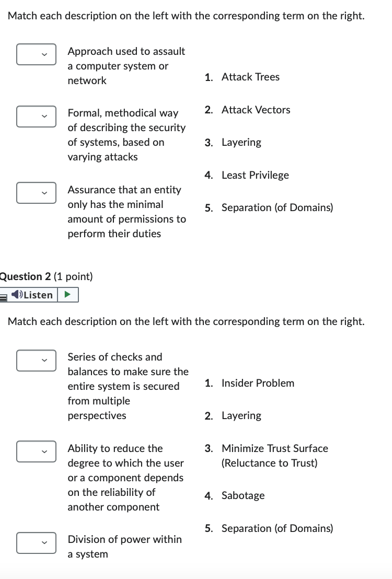Open the dropdown beside 'Assurance that an entity'

click(x=36, y=193)
